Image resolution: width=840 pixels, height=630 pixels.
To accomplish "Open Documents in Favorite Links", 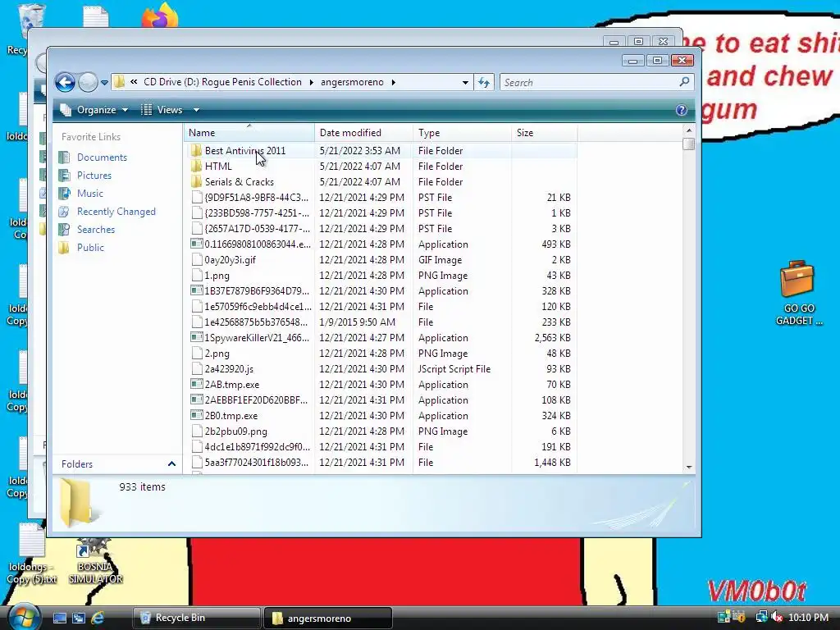I will (x=102, y=157).
